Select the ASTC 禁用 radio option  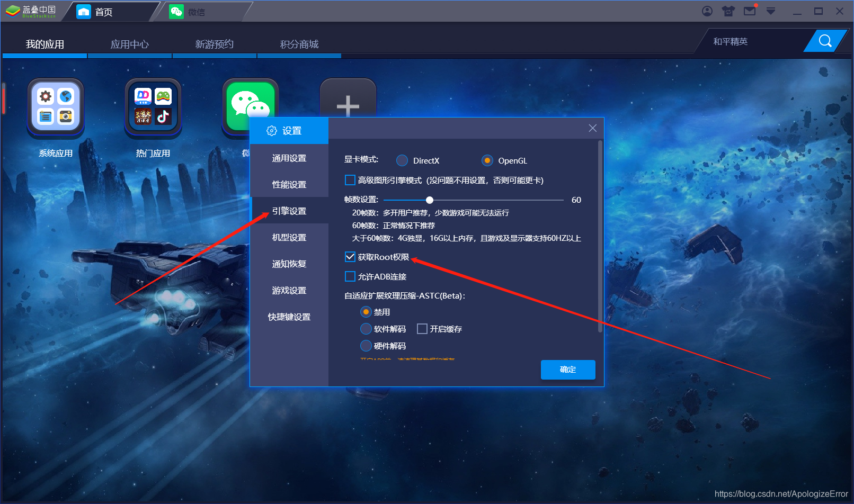tap(366, 312)
